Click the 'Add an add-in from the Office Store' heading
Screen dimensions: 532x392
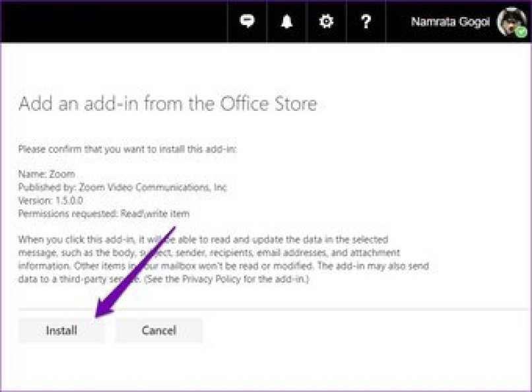click(168, 104)
